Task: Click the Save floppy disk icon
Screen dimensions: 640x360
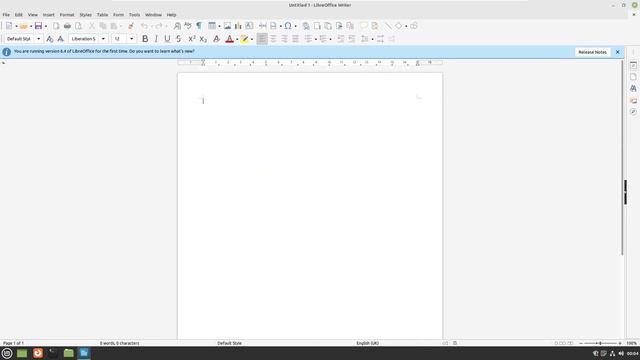Action: point(38,26)
